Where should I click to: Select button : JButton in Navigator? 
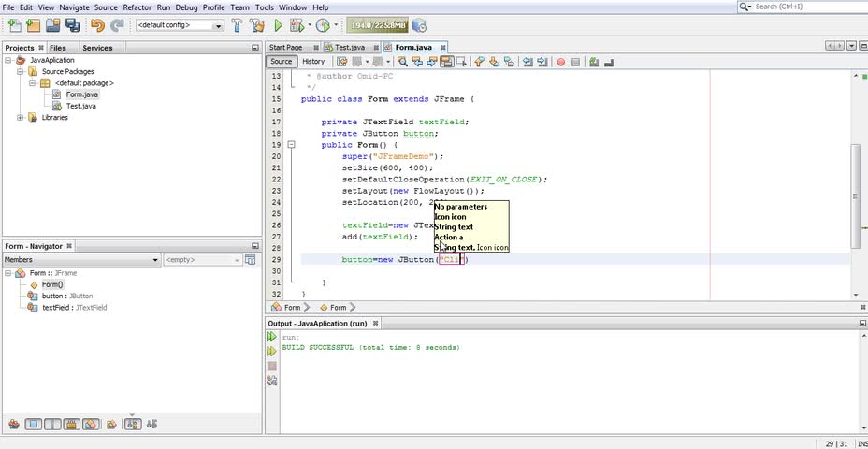(x=67, y=297)
